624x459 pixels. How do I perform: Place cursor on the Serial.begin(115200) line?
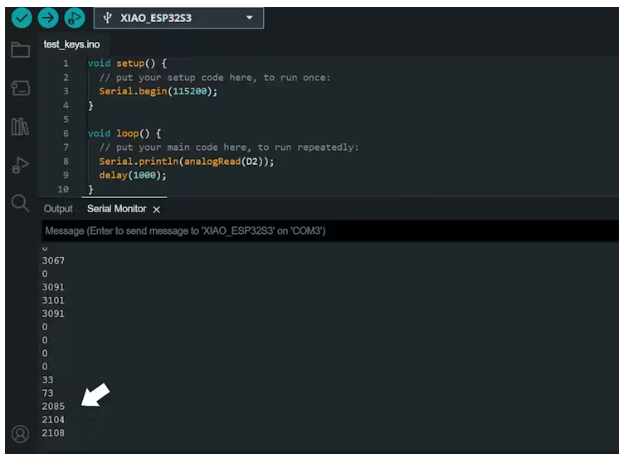tap(157, 91)
